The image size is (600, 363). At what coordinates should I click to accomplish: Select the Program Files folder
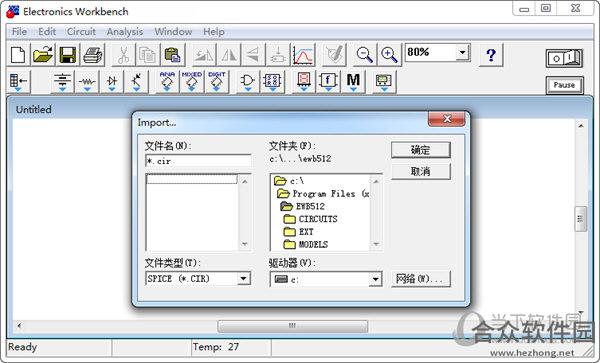323,194
